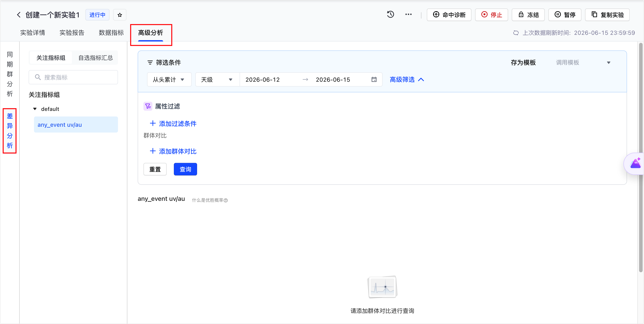Click the search magnifier icon
The image size is (644, 324).
(38, 77)
